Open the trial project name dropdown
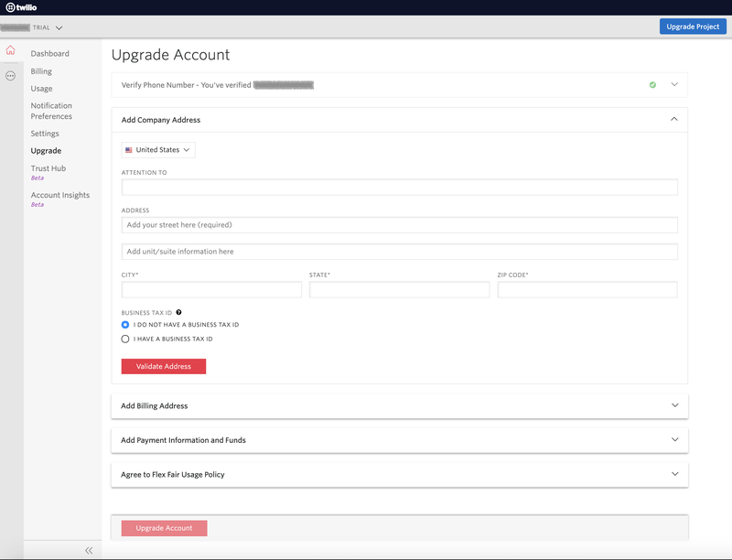Screen dimensions: 732x560 point(59,27)
